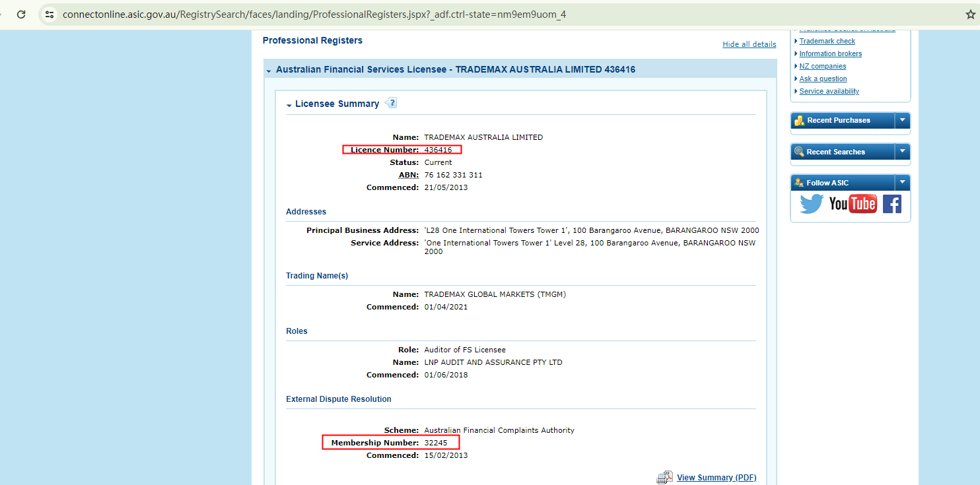Select the auditor name LNP AUDIT AND ASSURANCE PTY LTD
The image size is (980, 485).
[493, 362]
